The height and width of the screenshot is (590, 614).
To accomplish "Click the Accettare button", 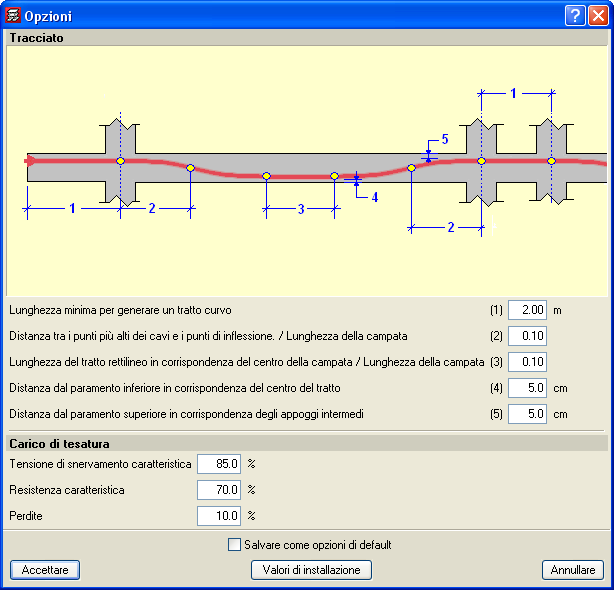I will 45,570.
